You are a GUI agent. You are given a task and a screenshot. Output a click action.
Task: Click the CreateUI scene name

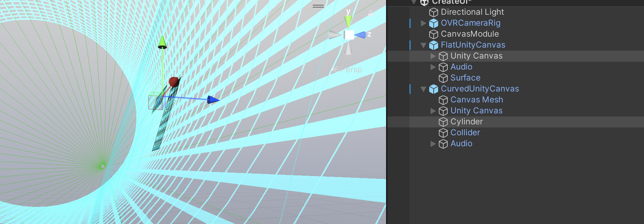click(x=452, y=2)
